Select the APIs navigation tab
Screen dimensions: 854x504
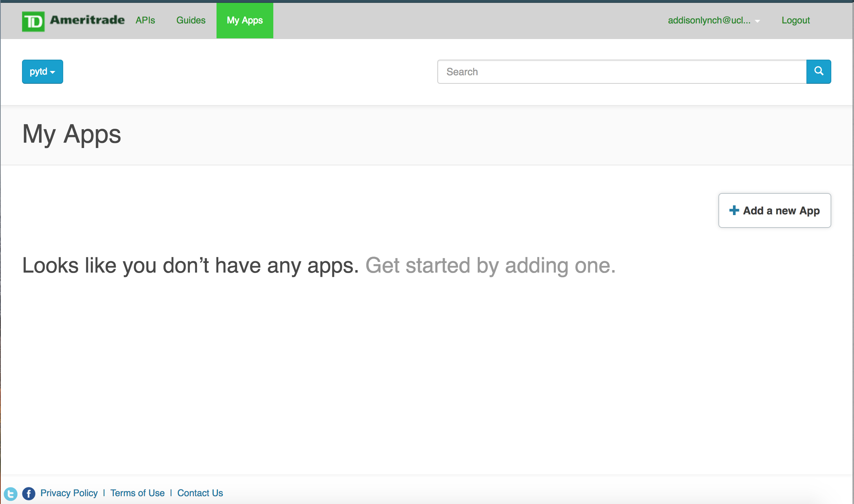click(146, 20)
